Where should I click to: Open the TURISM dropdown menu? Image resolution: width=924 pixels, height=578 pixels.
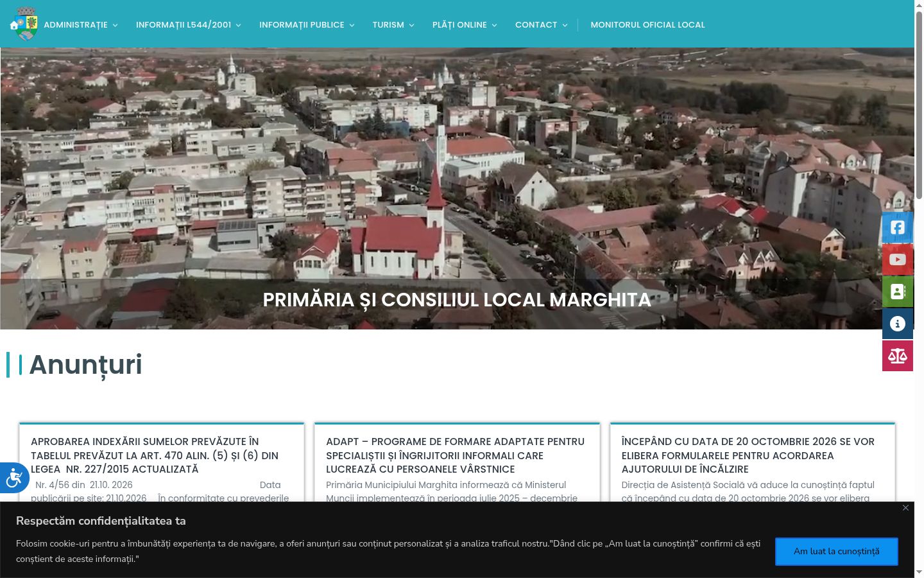pos(393,25)
